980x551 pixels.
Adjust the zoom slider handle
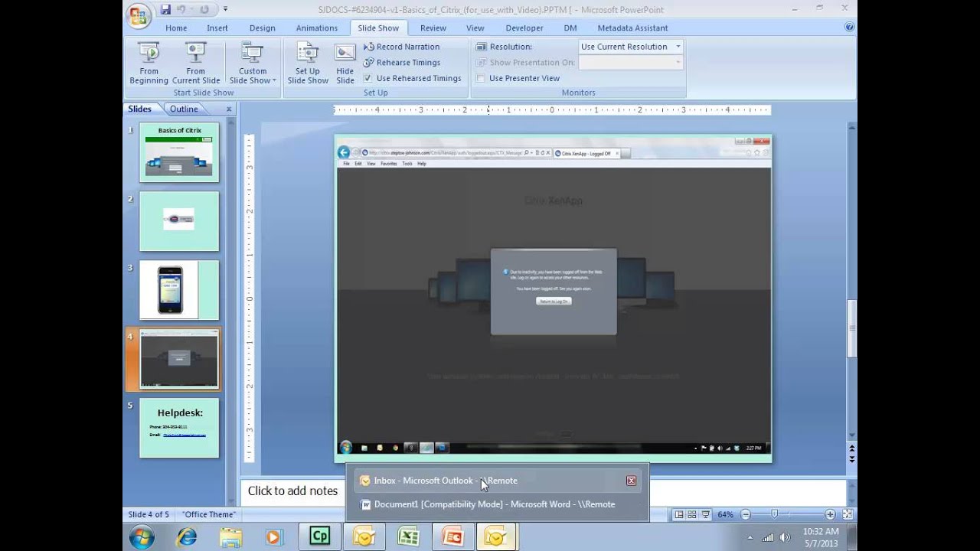pyautogui.click(x=774, y=514)
